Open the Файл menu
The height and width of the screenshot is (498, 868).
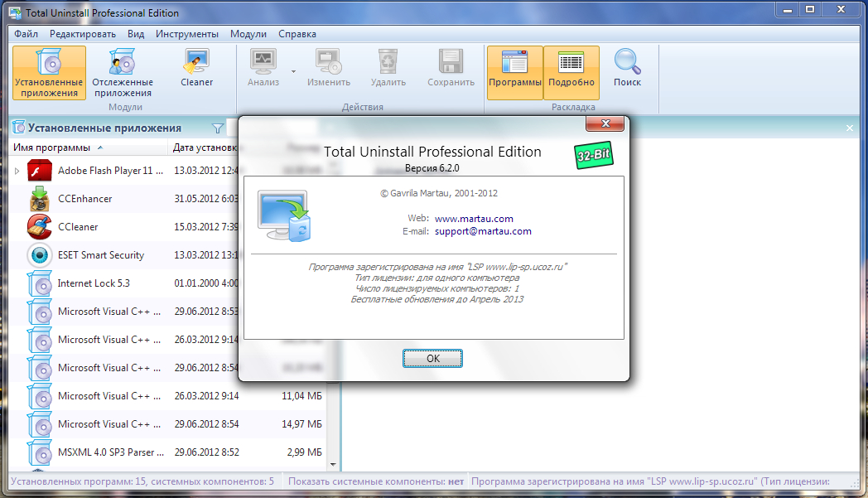tap(26, 34)
